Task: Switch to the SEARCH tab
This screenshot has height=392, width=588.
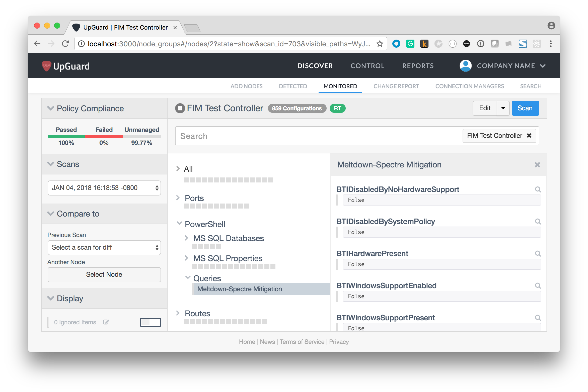Action: point(531,86)
